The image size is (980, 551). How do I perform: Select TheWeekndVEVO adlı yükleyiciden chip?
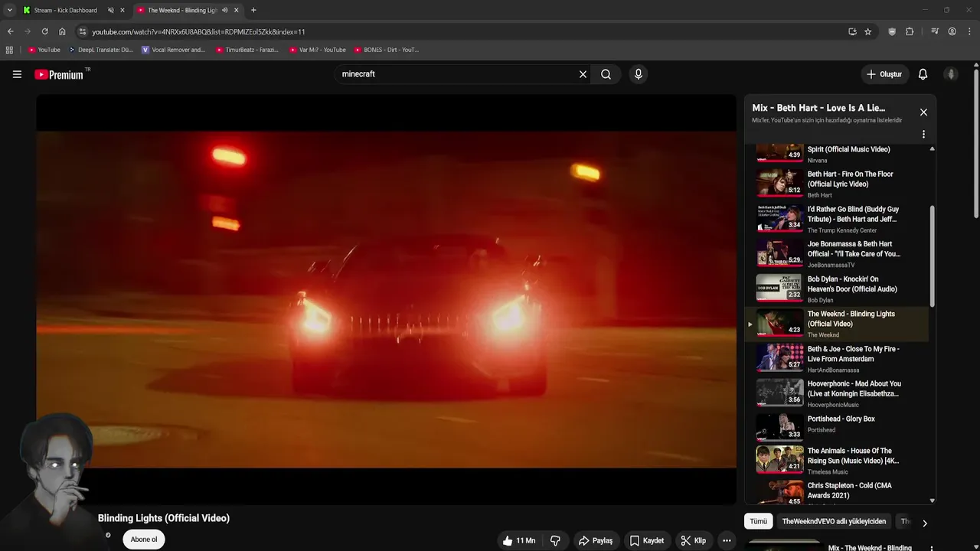pos(834,521)
